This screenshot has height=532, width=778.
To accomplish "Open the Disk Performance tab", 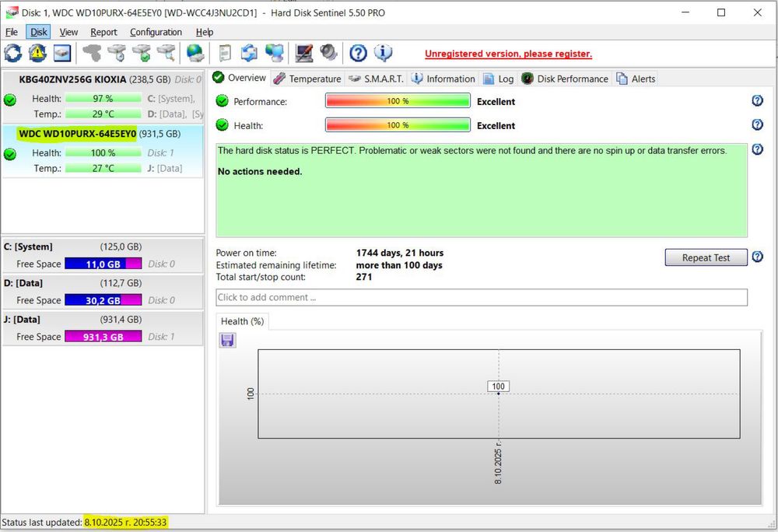I will click(x=565, y=79).
